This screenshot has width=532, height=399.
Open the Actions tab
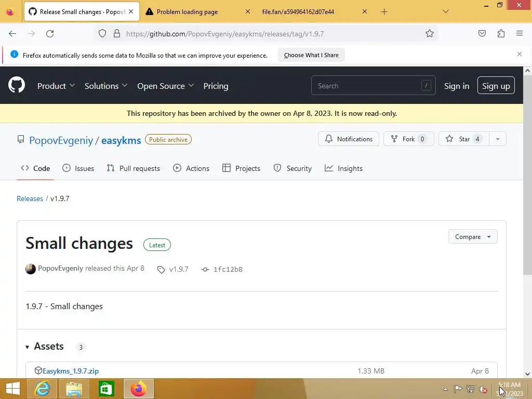tap(191, 168)
